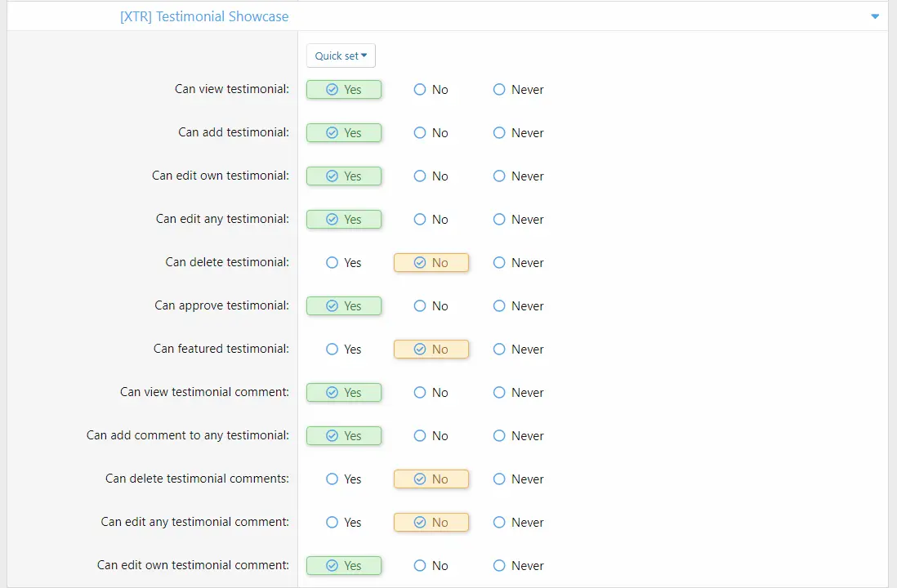Select Never for Can delete testimonial

click(x=518, y=262)
